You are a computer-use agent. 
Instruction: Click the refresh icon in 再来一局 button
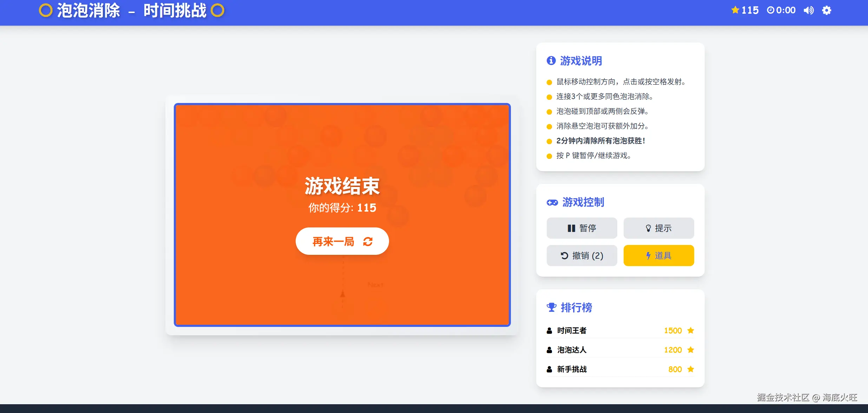[368, 241]
